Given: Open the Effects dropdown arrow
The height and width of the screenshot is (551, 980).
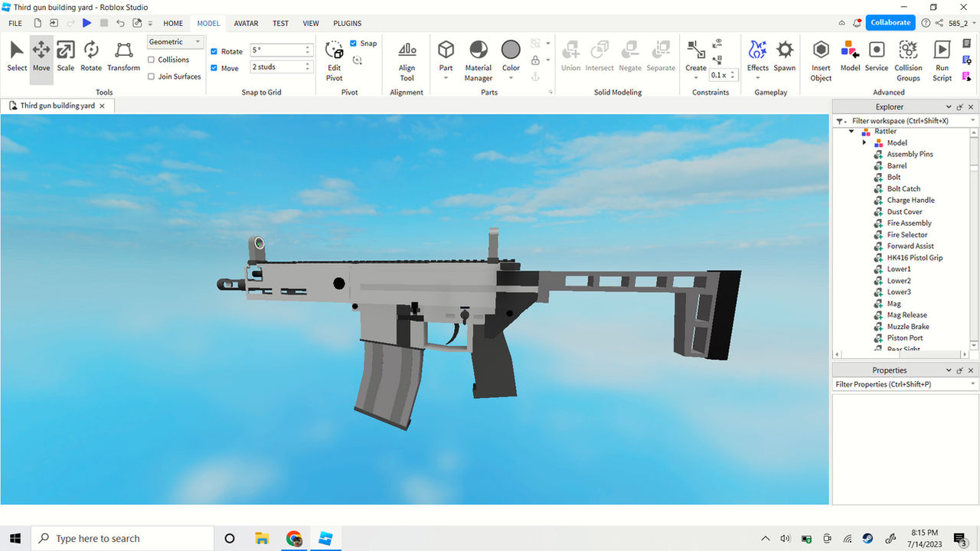Looking at the screenshot, I should tap(758, 77).
